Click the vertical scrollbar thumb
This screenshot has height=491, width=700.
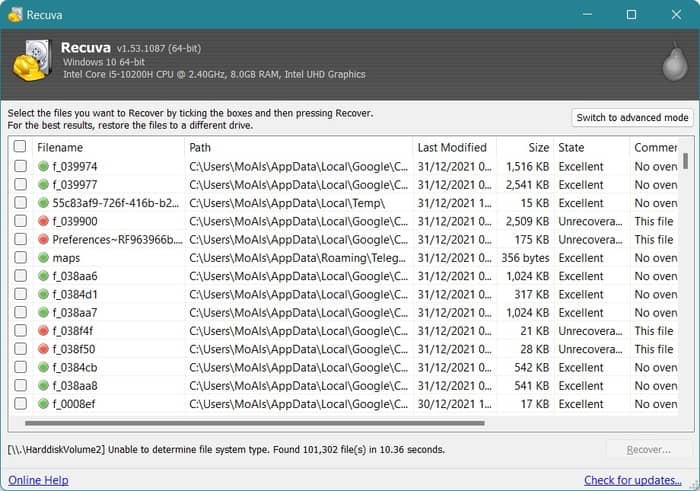[x=685, y=161]
